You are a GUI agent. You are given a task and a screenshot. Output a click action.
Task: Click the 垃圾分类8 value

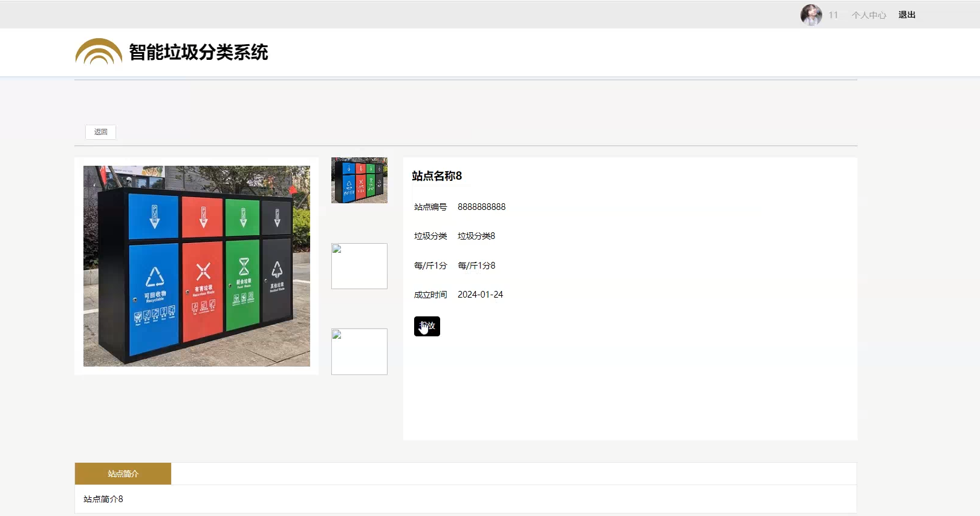(476, 236)
